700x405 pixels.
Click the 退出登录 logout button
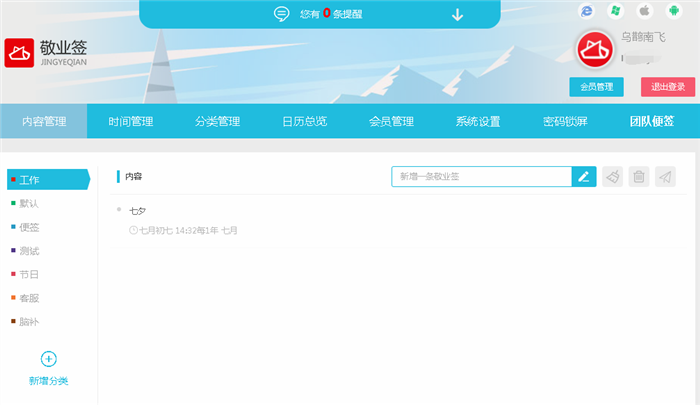click(x=667, y=87)
